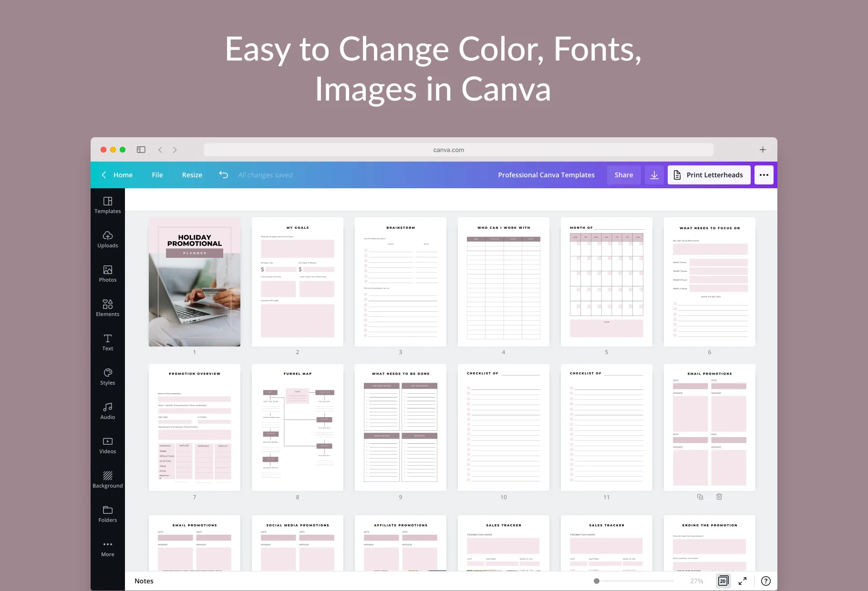Select the Text tool in sidebar
The image size is (868, 591).
108,343
